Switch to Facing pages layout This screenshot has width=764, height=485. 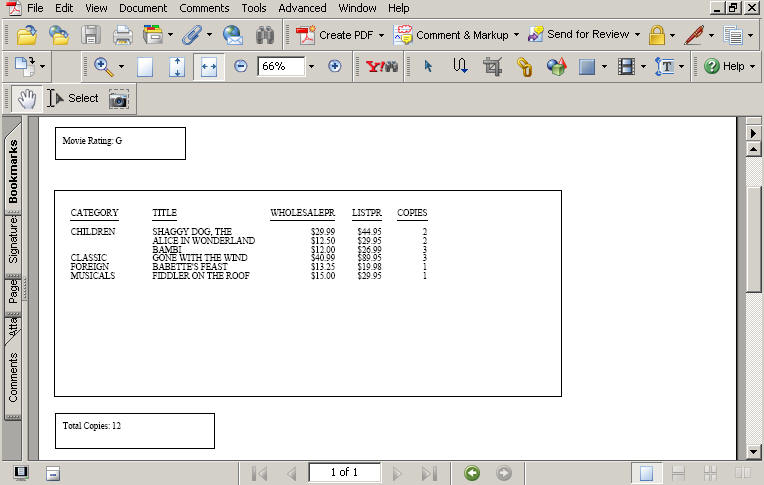point(743,473)
